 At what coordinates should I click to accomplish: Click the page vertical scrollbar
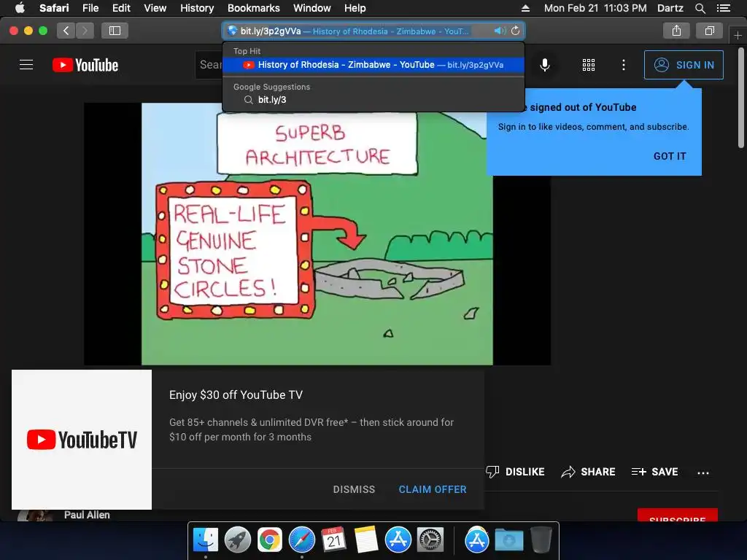coord(741,98)
